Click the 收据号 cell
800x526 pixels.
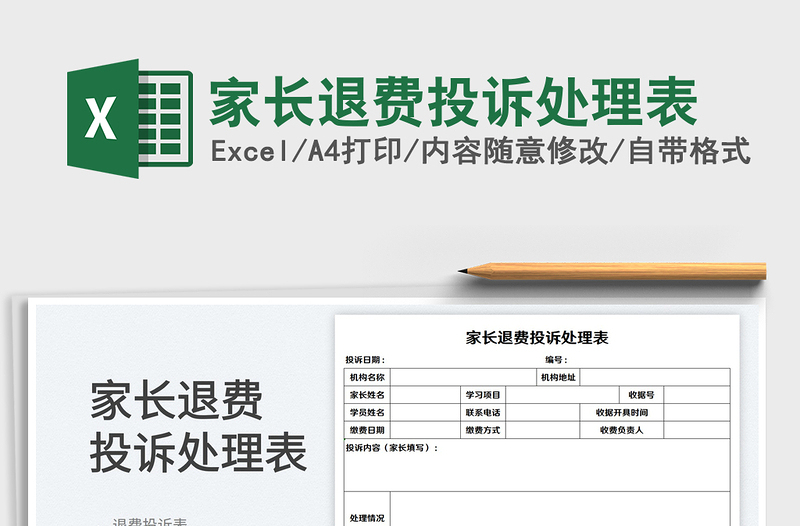click(x=642, y=395)
